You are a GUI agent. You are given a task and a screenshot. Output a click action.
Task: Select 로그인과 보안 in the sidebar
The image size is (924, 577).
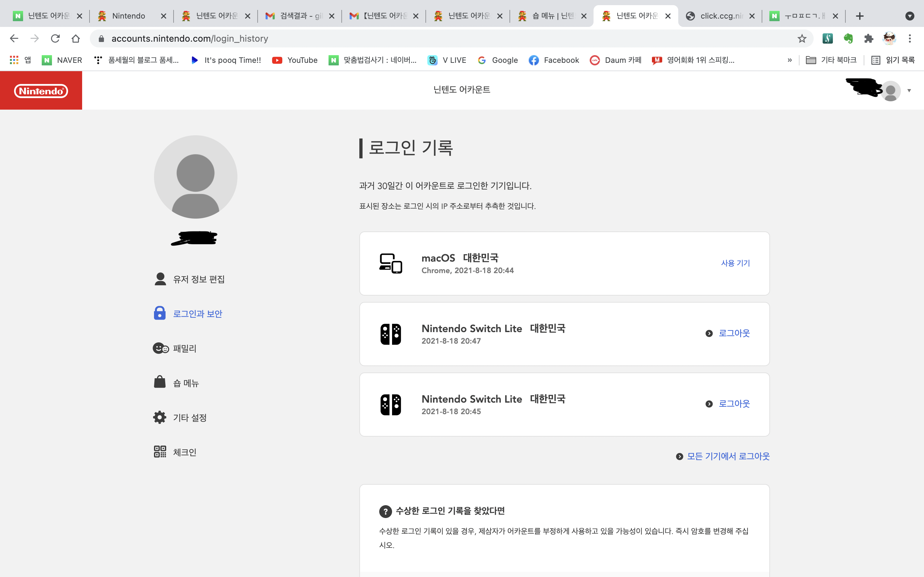click(197, 314)
